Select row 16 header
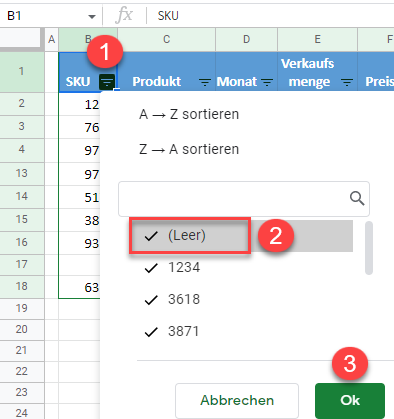394x419 pixels. pos(22,242)
